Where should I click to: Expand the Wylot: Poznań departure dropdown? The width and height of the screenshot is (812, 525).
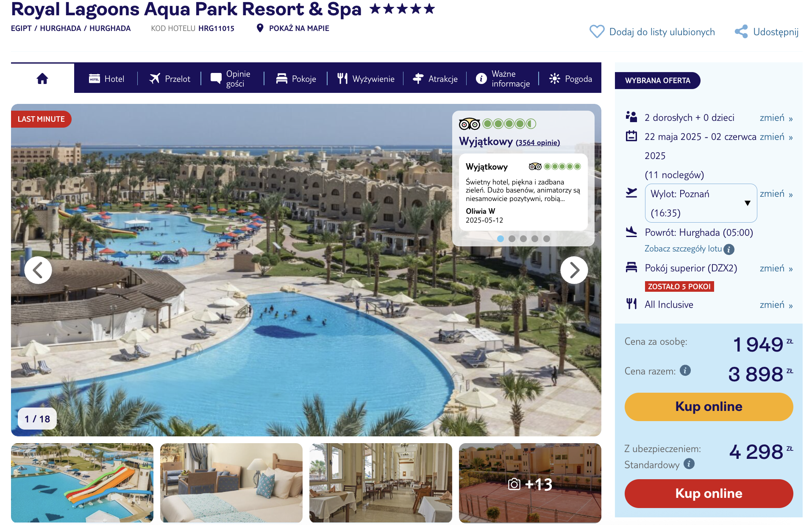701,203
